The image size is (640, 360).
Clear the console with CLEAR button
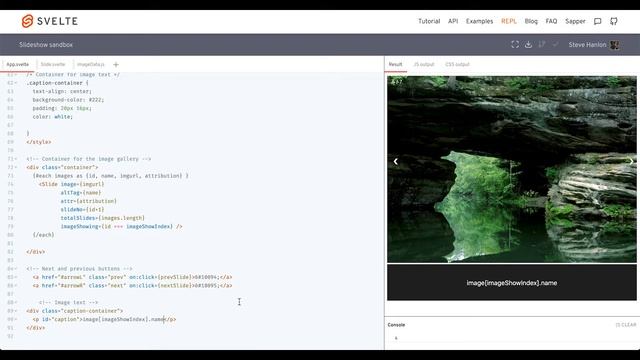pyautogui.click(x=626, y=325)
